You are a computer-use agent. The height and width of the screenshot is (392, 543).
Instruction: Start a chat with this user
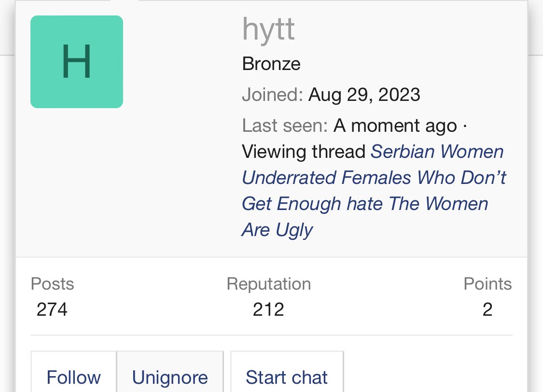[287, 377]
